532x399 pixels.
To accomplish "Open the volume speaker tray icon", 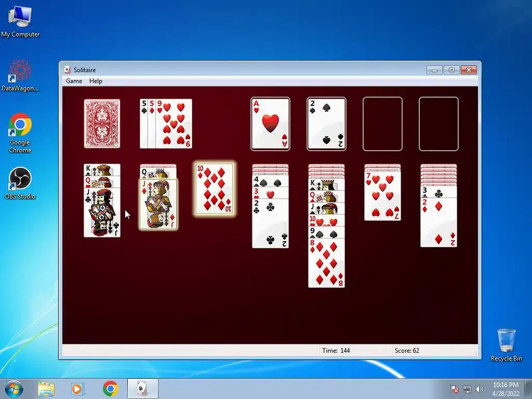I will (480, 389).
